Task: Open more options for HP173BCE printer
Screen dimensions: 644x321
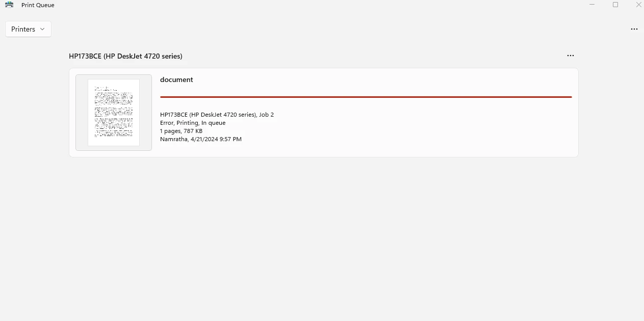Action: pyautogui.click(x=570, y=56)
